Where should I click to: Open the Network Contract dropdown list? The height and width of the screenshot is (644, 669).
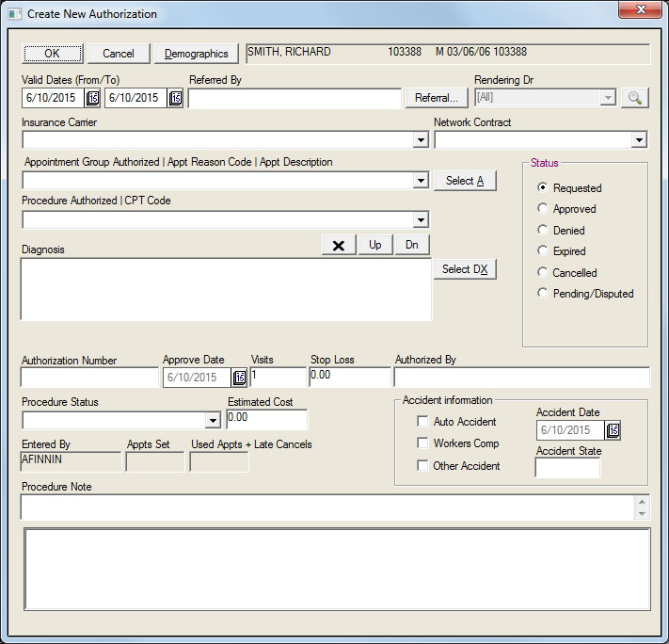click(639, 140)
